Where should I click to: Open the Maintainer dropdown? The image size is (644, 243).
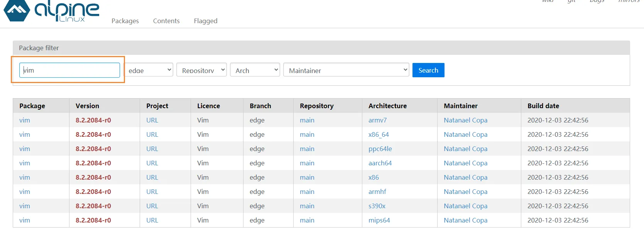[346, 70]
